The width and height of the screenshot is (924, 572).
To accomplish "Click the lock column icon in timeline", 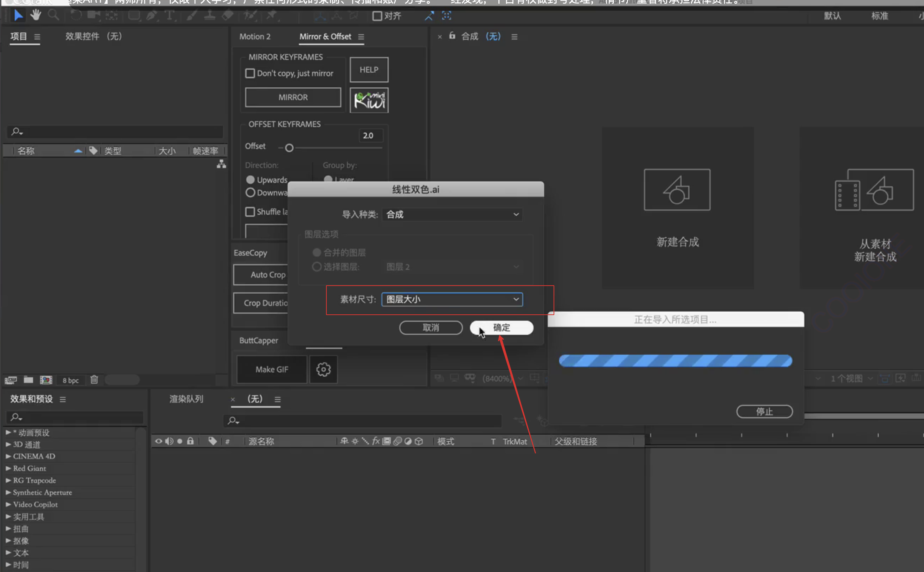I will click(x=190, y=441).
